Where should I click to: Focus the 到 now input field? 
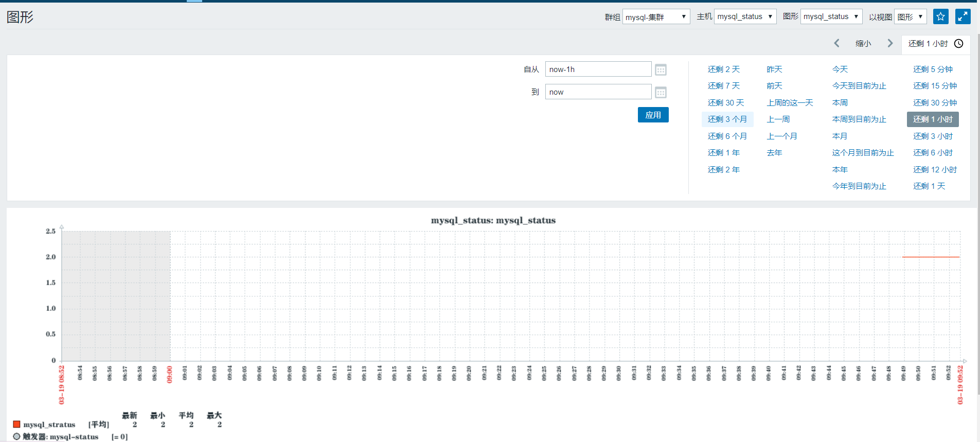click(x=598, y=92)
